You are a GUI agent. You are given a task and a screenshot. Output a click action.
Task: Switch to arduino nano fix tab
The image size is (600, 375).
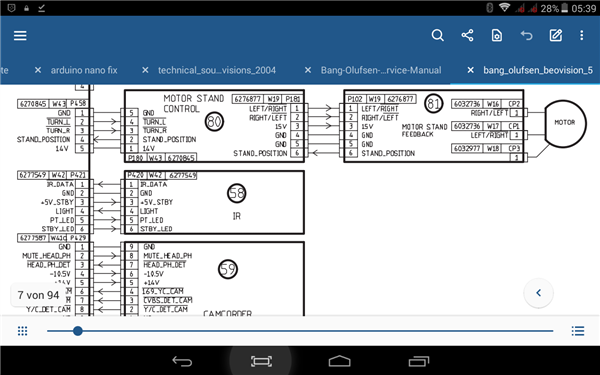84,70
